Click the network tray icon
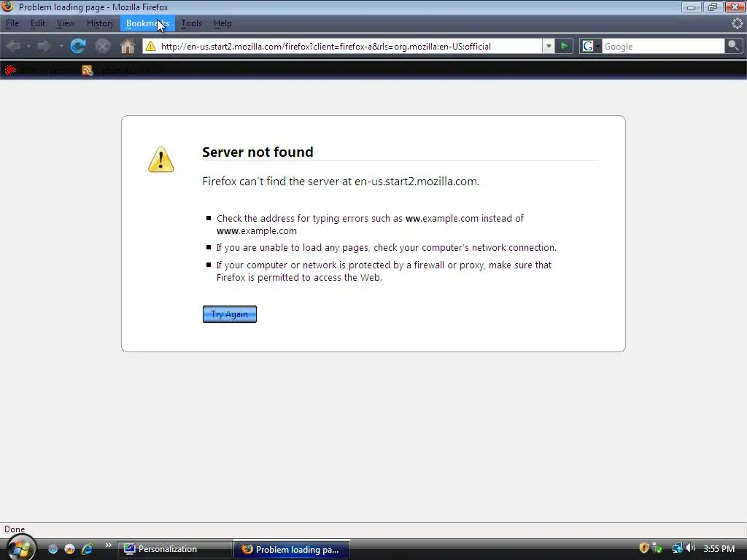This screenshot has height=560, width=747. (677, 548)
